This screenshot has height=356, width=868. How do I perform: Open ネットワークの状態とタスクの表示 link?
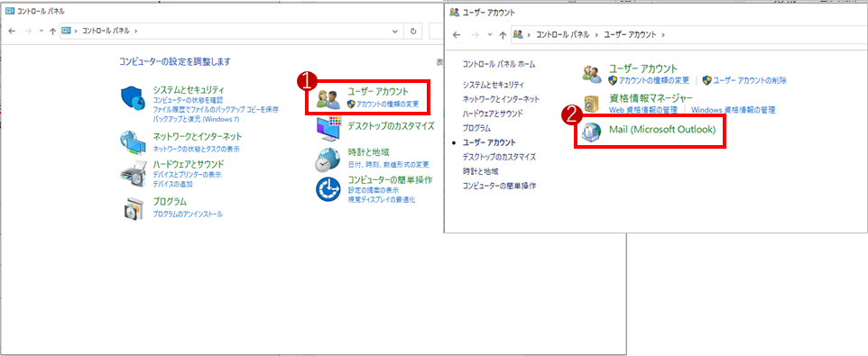coord(196,150)
